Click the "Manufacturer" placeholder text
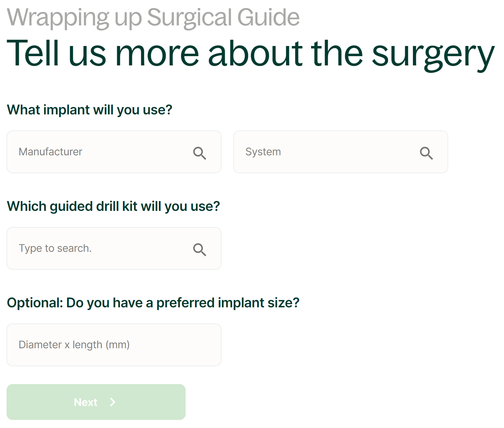This screenshot has height=428, width=504. (x=50, y=152)
